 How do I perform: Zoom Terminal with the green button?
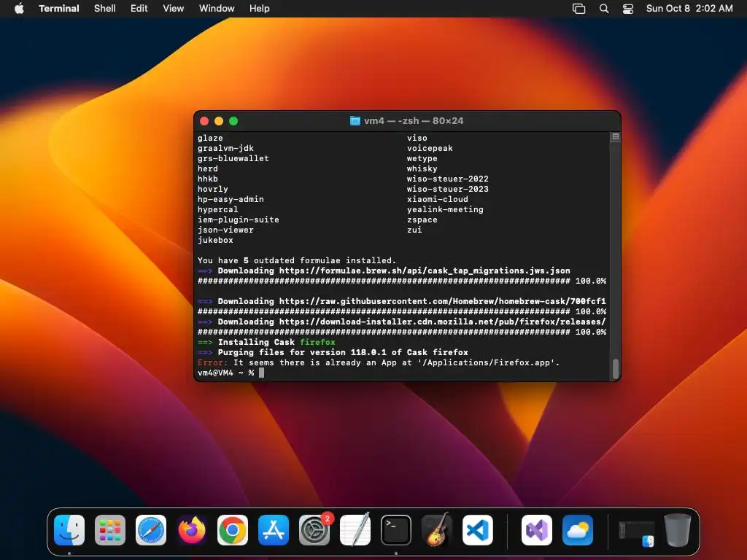(233, 121)
